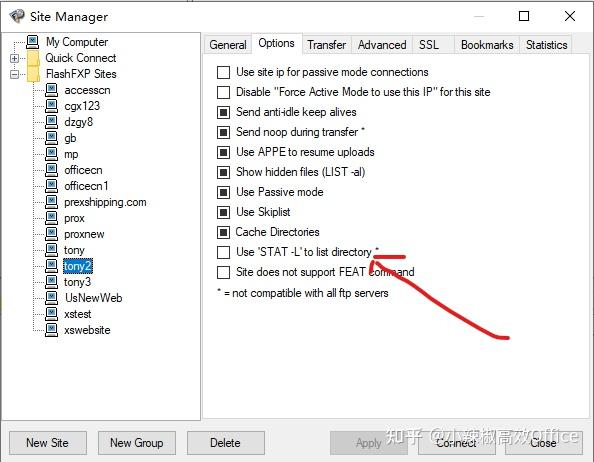Click the Delete button
Viewport: 594px width, 462px height.
(x=225, y=443)
